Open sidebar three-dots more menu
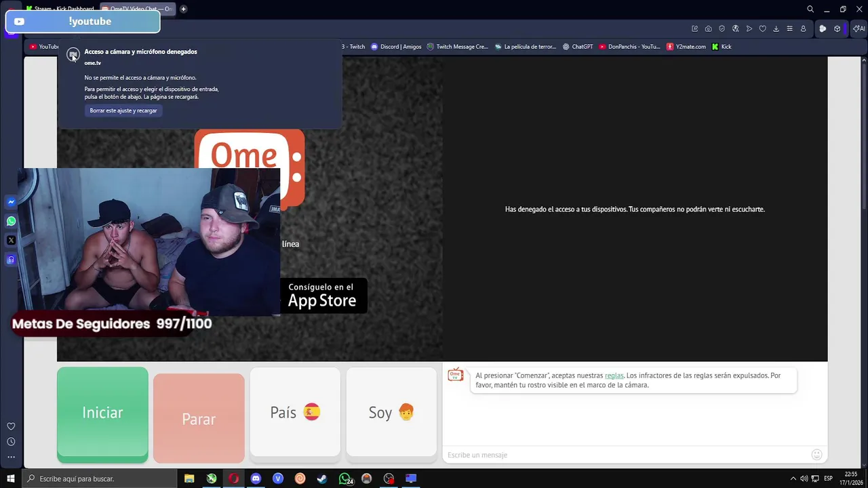Screen dimensions: 868x488 (x=11, y=457)
